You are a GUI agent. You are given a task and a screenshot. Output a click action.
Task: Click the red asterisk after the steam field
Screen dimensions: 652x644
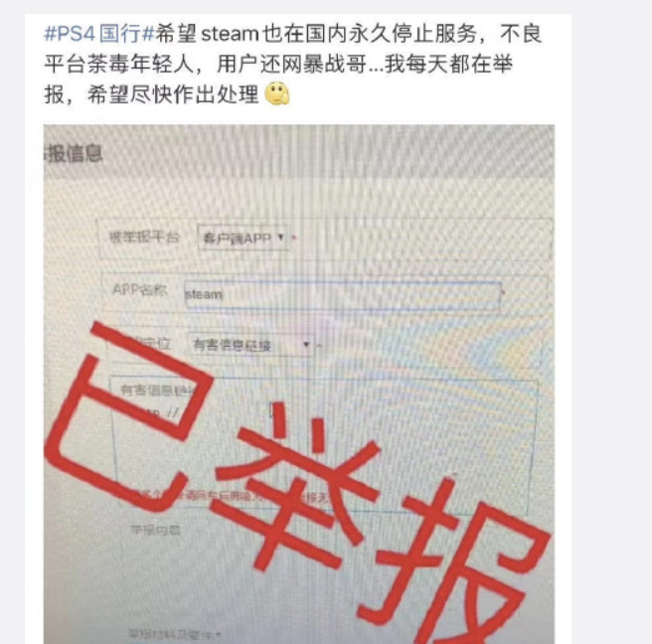point(504,293)
